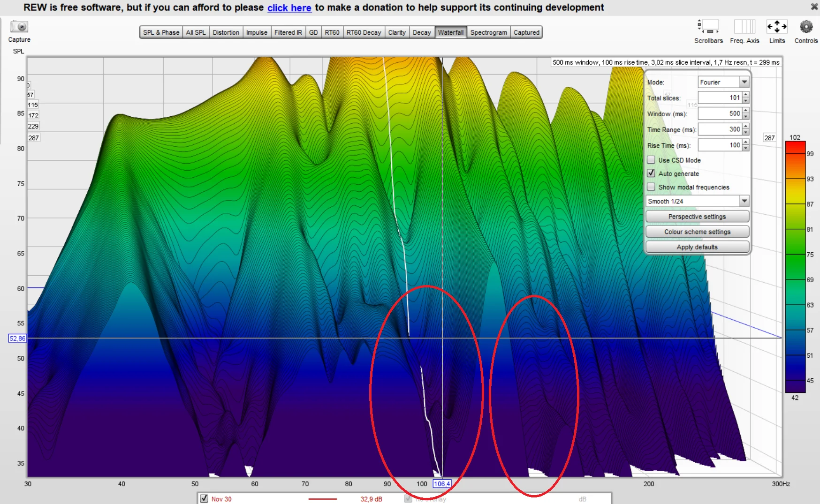
Task: Open the RT60 tab
Action: point(332,32)
